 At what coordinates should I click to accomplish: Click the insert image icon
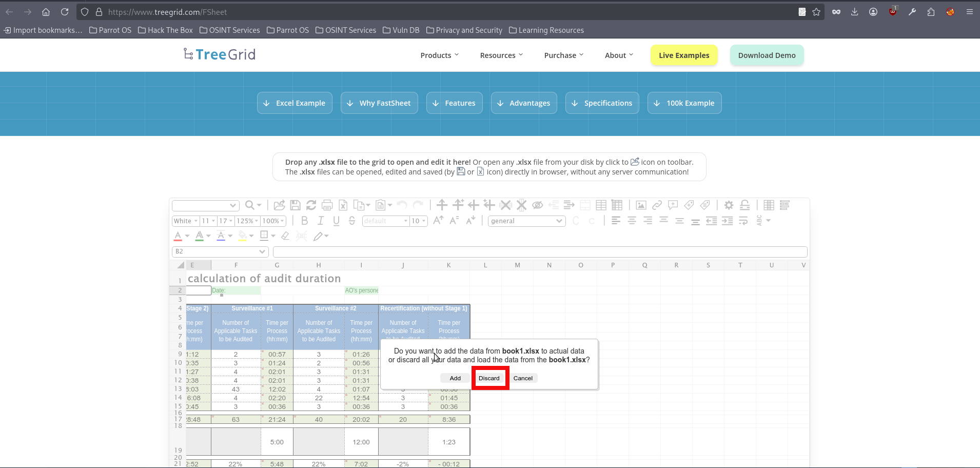point(641,205)
